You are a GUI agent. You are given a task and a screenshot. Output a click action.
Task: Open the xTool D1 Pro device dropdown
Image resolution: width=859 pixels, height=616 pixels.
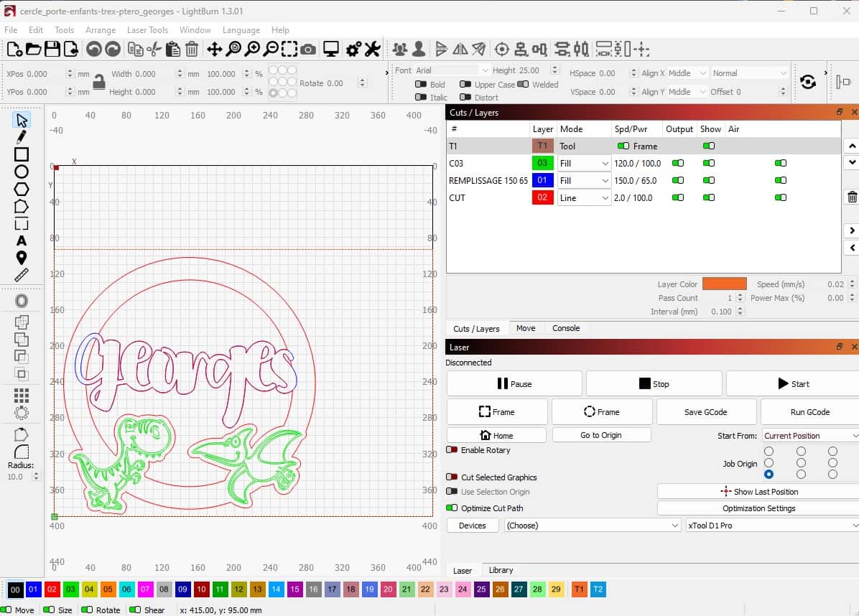click(771, 526)
